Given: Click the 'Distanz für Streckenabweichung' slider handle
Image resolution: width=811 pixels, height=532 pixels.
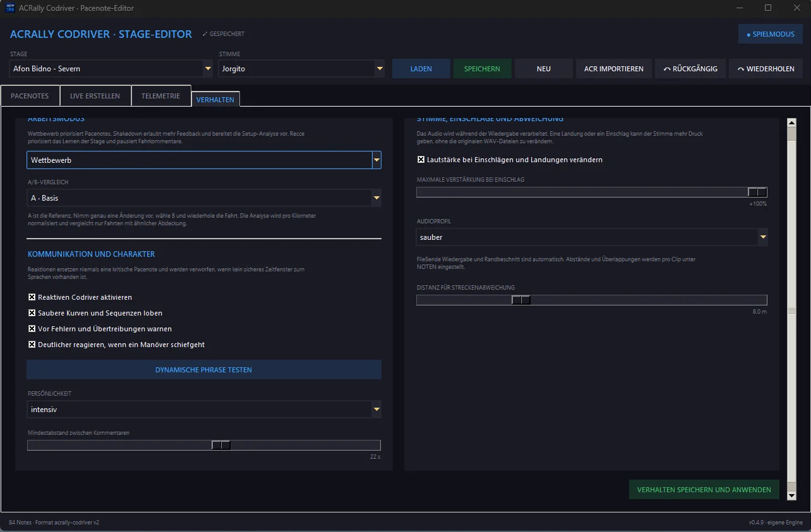Looking at the screenshot, I should click(x=521, y=300).
